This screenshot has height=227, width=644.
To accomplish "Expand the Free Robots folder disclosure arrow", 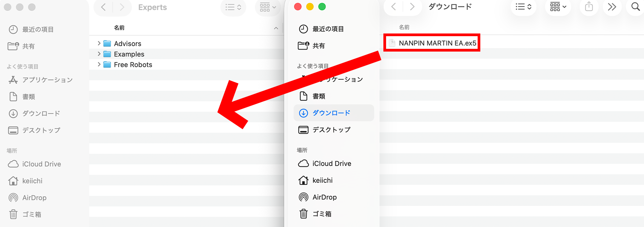I will pyautogui.click(x=99, y=65).
